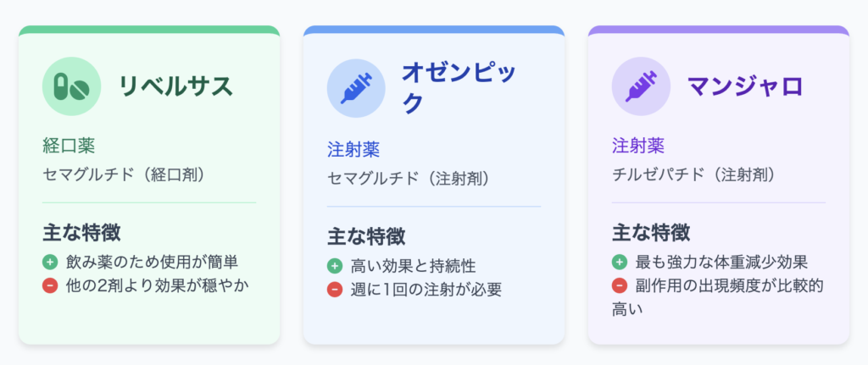The image size is (868, 365).
Task: Click red minus icon beside 週に1回の注射が必要
Action: click(x=334, y=290)
